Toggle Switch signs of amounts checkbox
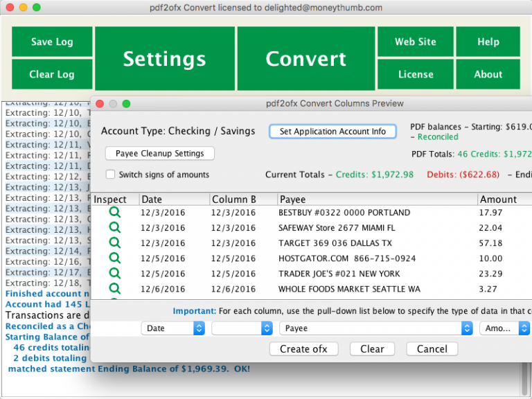The image size is (532, 399). point(110,175)
